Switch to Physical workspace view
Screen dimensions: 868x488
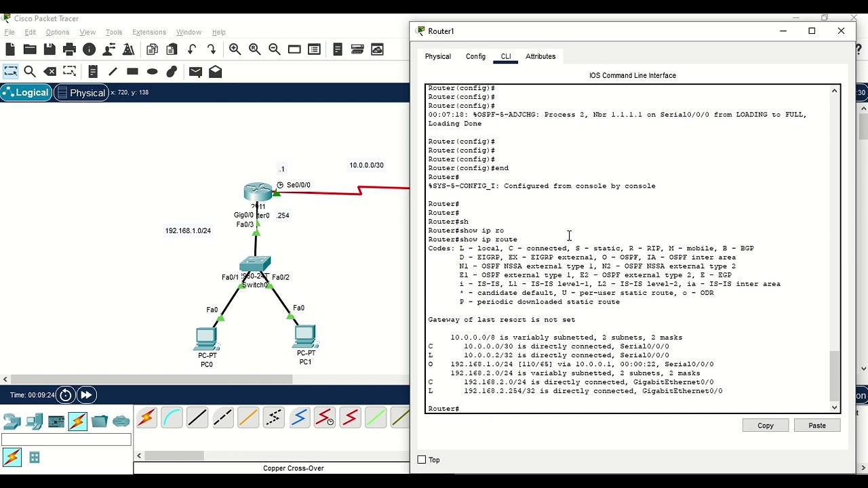(81, 93)
